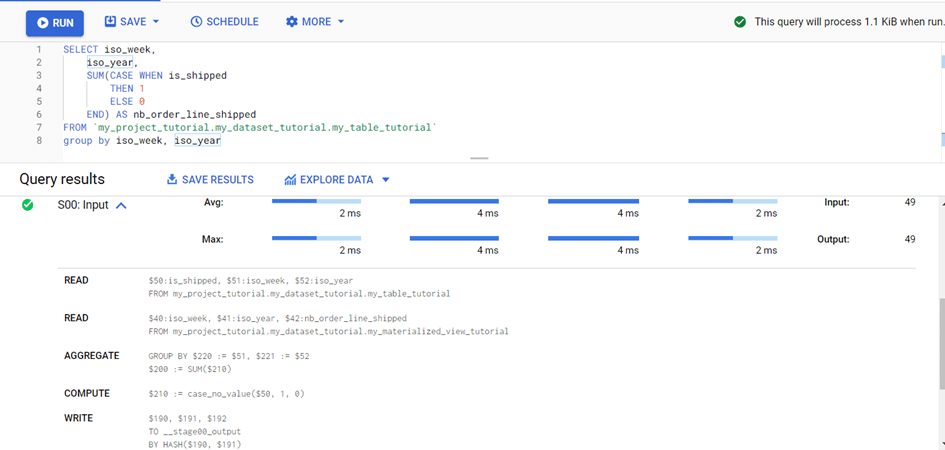Click the floppy disk SAVE icon
This screenshot has height=450, width=945.
pyautogui.click(x=112, y=21)
